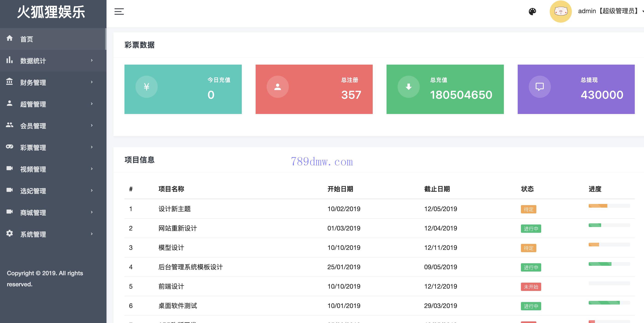This screenshot has width=644, height=323.
Task: Click the pig avatar picture
Action: coord(561,12)
